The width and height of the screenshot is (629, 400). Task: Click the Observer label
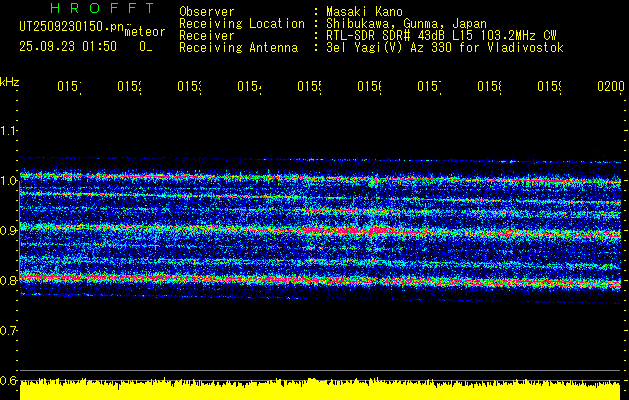click(x=207, y=11)
